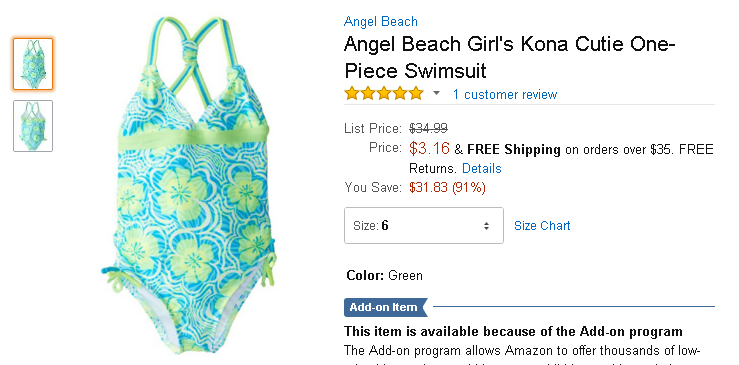Viewport: 739px width, 365px height.
Task: Expand the rating breakdown arrow
Action: (x=436, y=93)
